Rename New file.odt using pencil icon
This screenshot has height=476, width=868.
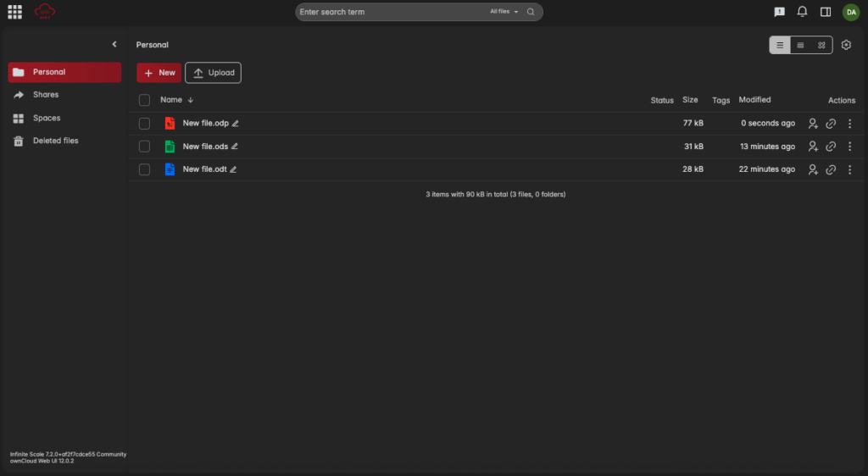pos(233,169)
